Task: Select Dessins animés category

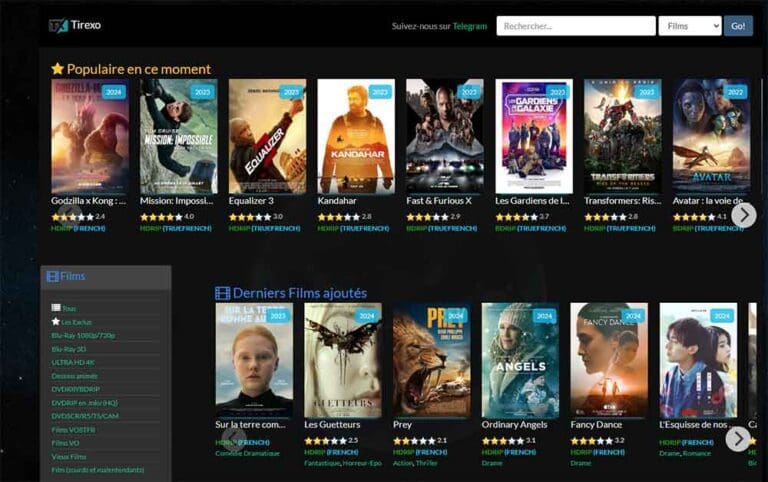Action: (x=74, y=376)
